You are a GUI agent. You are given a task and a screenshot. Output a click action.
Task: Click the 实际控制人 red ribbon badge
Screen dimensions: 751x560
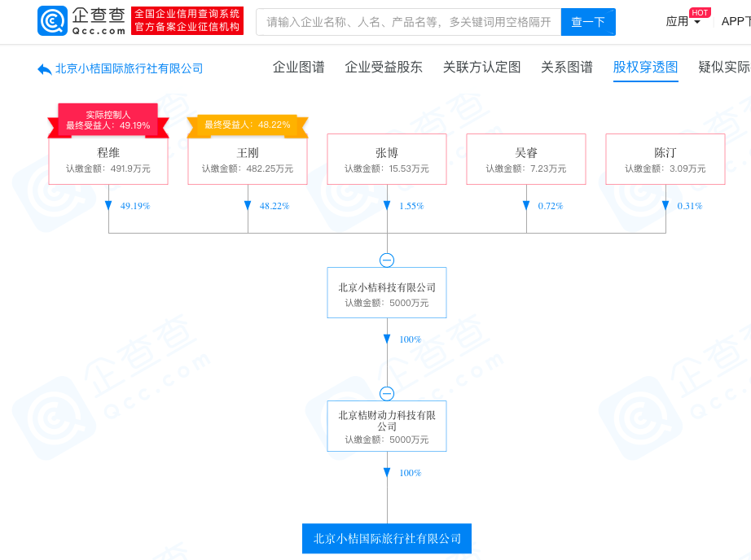click(108, 120)
